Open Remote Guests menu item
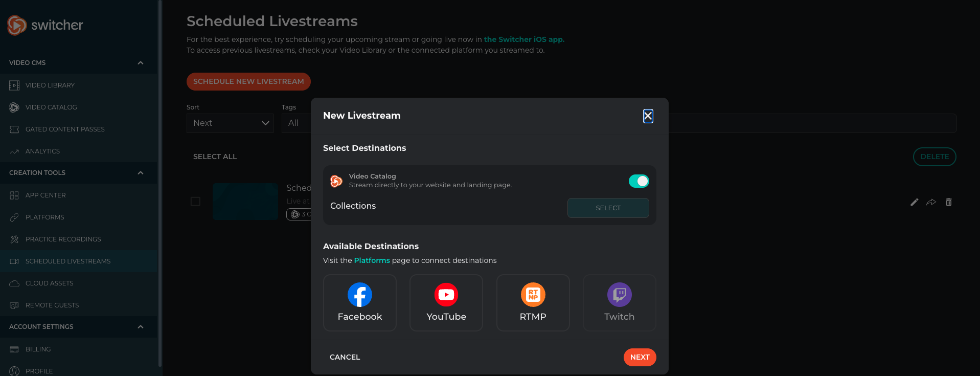980x376 pixels. click(x=79, y=305)
